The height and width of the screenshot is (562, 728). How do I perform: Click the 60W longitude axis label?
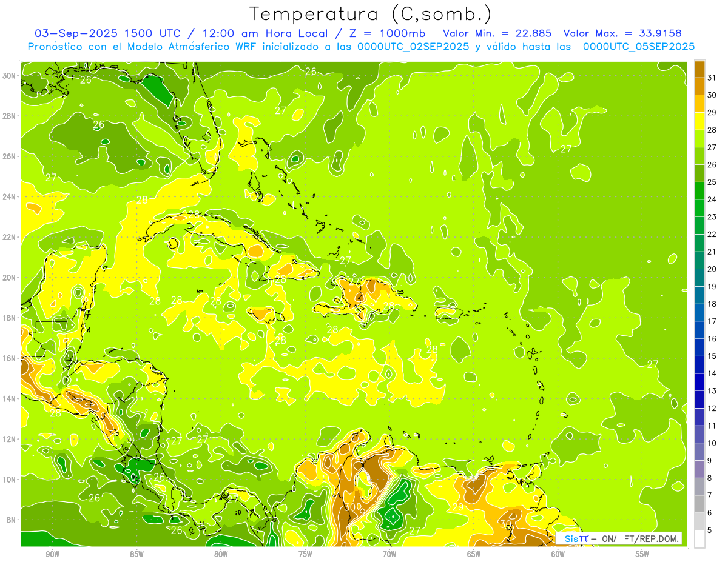coord(558,554)
